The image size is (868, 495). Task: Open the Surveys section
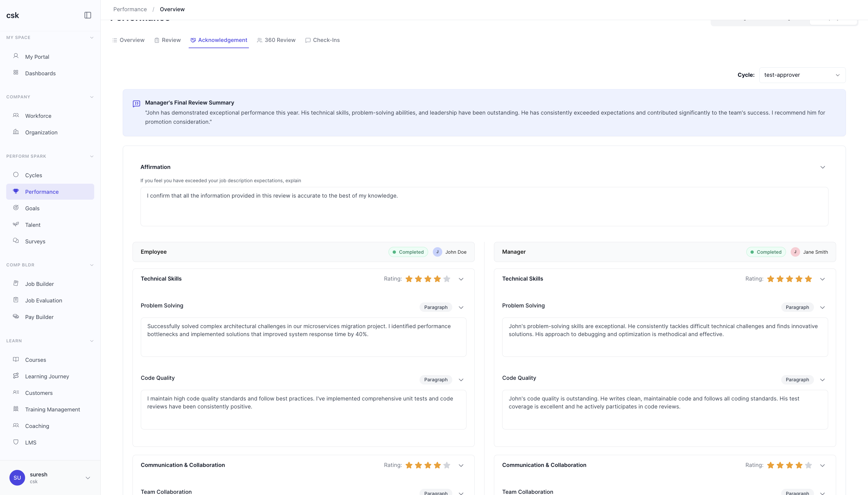click(36, 241)
